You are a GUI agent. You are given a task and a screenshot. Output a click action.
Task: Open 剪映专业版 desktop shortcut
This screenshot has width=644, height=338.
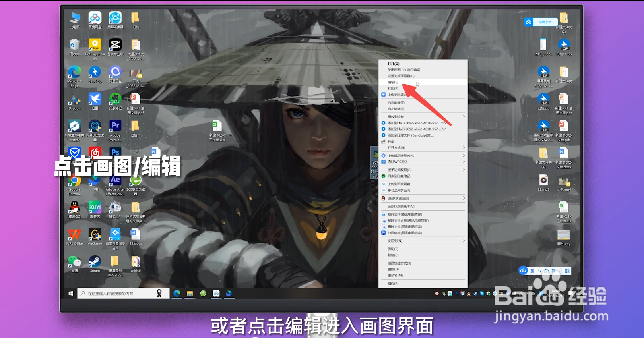[x=115, y=47]
